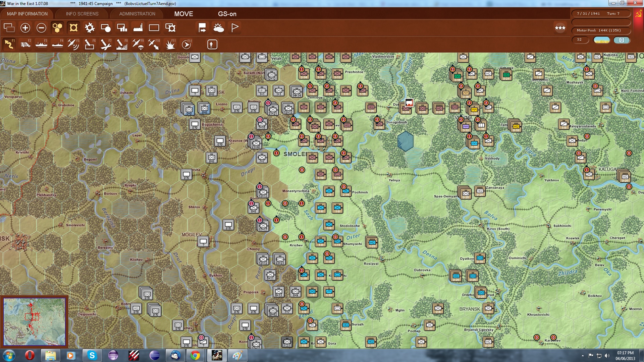644x362 pixels.
Task: Click the gear icon in top toolbar
Action: point(90,27)
